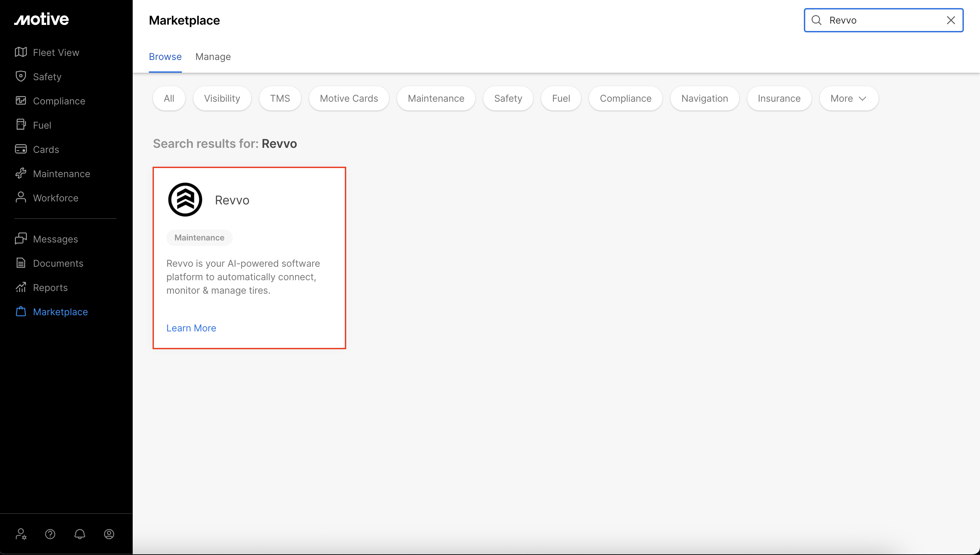This screenshot has height=555, width=980.
Task: Click the search magnifier icon
Action: coord(816,20)
